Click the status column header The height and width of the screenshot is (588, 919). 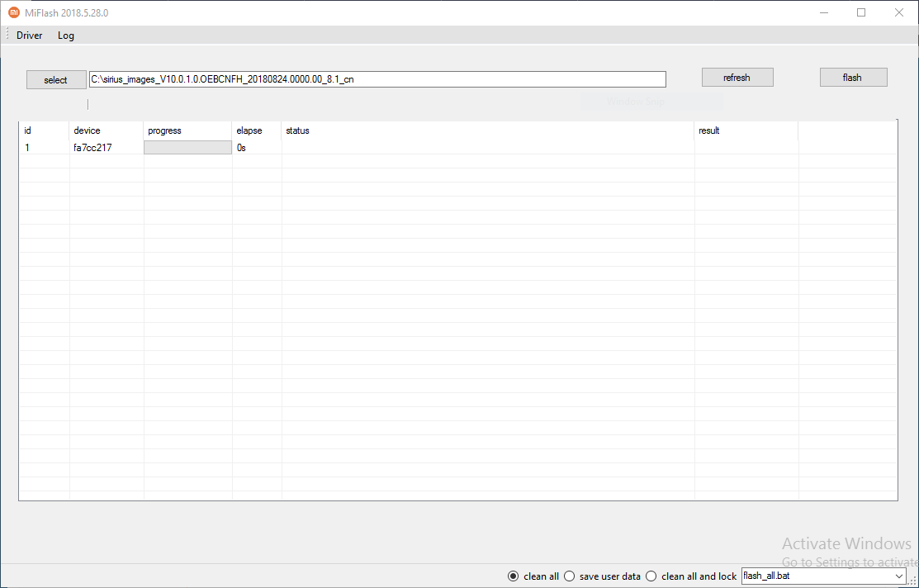tap(488, 130)
